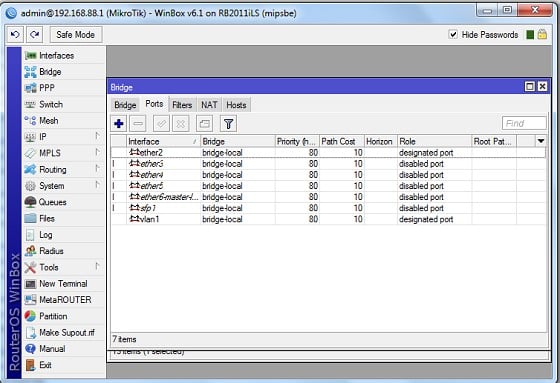The image size is (560, 383).
Task: Click the Safe Mode button
Action: pyautogui.click(x=75, y=35)
